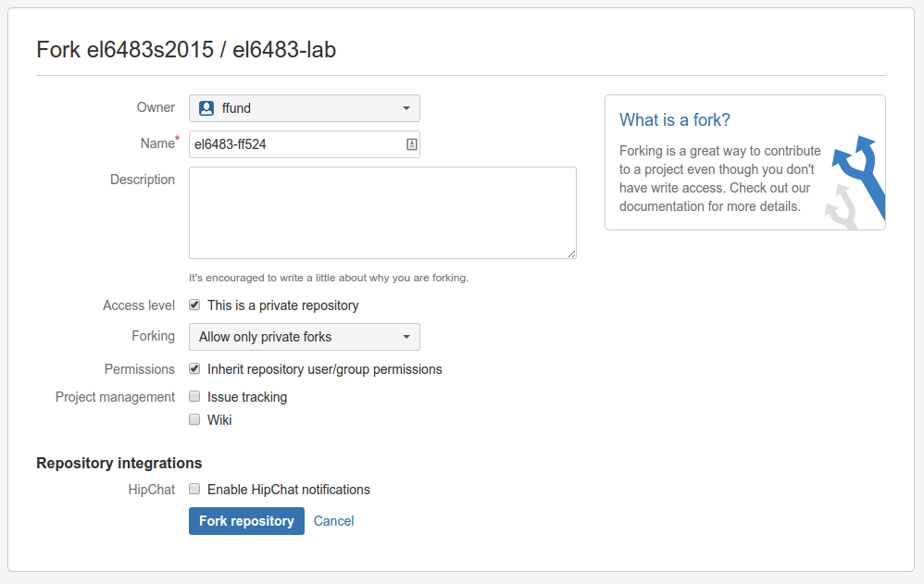This screenshot has width=924, height=584.
Task: Click the "Repository integrations" section heading
Action: coord(119,463)
